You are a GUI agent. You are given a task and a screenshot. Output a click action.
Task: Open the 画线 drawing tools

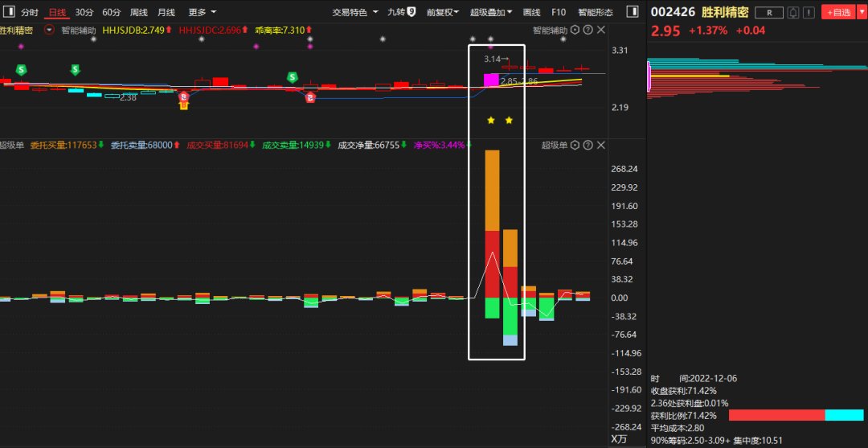pos(531,12)
